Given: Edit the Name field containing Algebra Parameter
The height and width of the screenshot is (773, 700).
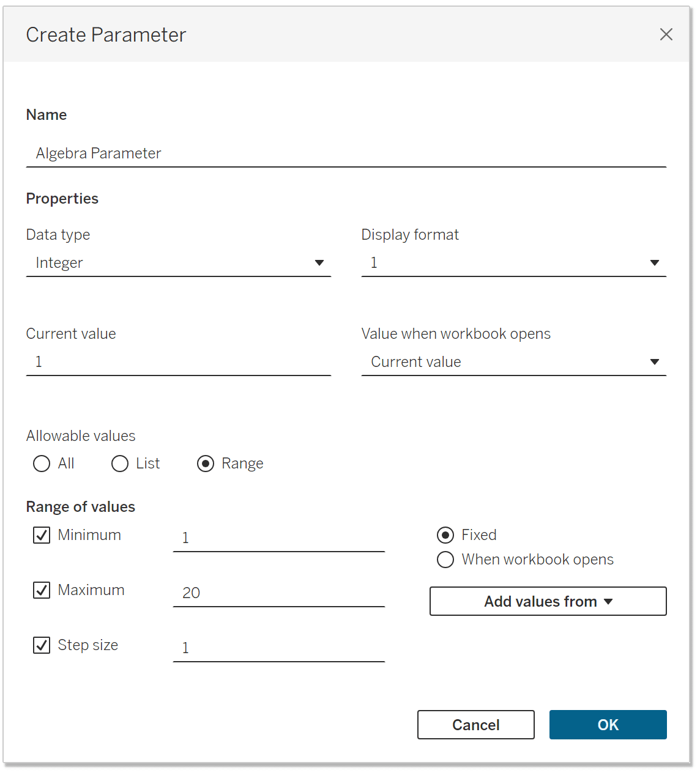Looking at the screenshot, I should click(x=346, y=153).
